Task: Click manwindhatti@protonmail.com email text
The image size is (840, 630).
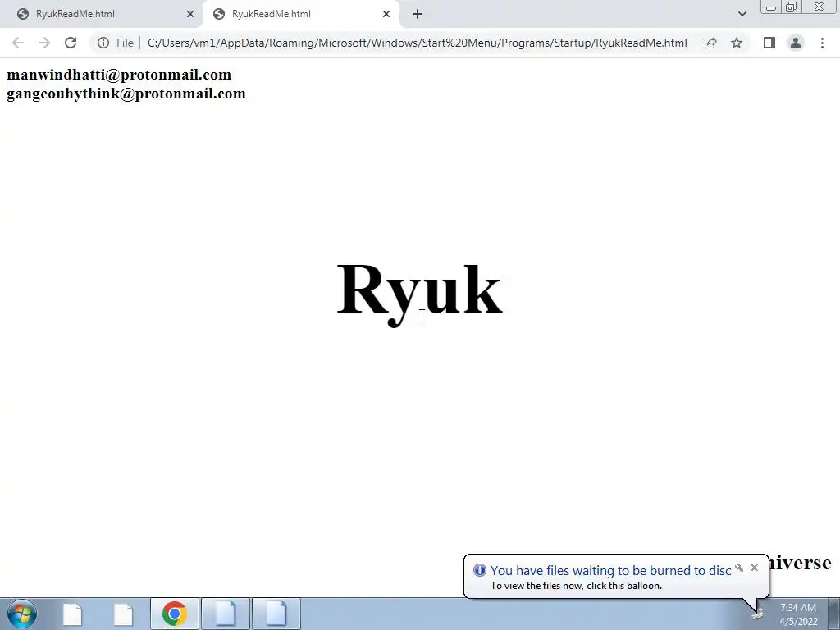Action: [119, 75]
